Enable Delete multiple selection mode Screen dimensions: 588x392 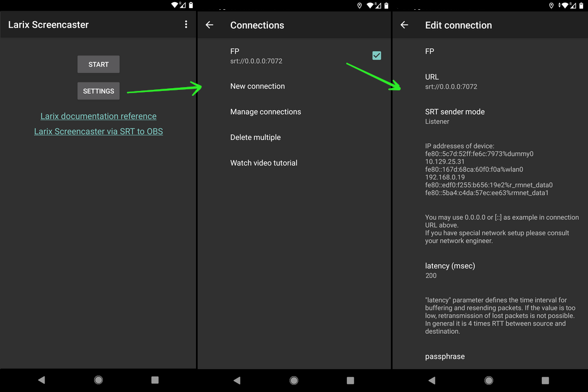pos(255,137)
